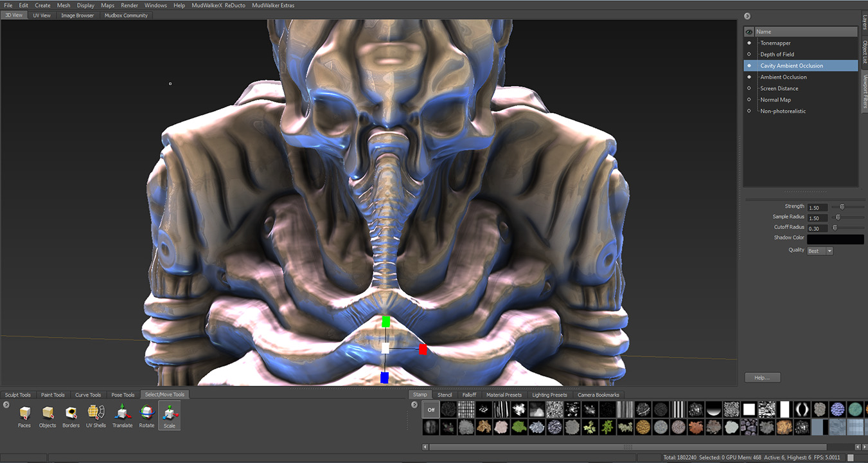Toggle Normal Map filter visibility on

click(749, 100)
